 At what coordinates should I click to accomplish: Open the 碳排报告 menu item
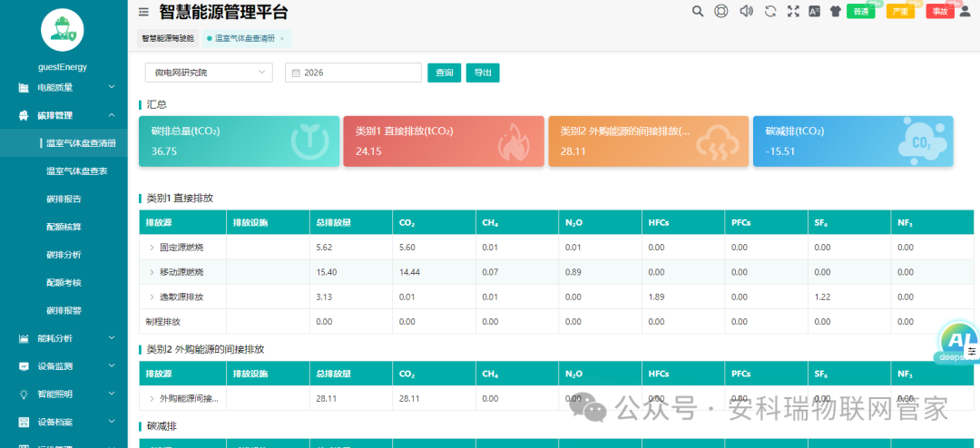click(x=64, y=200)
